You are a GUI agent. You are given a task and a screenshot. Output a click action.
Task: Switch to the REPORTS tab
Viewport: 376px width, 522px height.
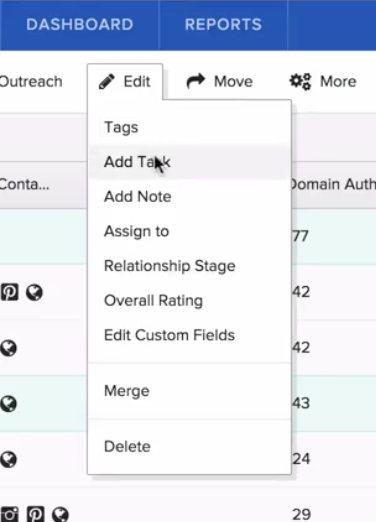coord(223,25)
